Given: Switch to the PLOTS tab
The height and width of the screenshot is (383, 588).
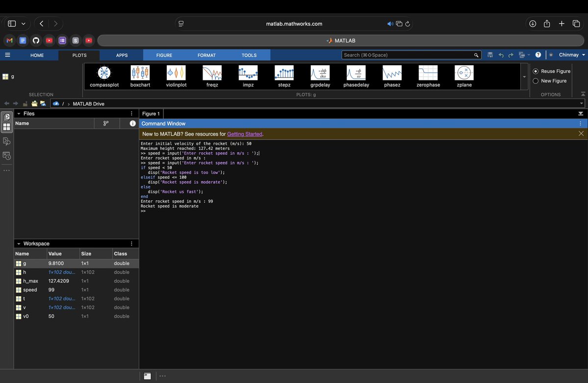Looking at the screenshot, I should (79, 55).
